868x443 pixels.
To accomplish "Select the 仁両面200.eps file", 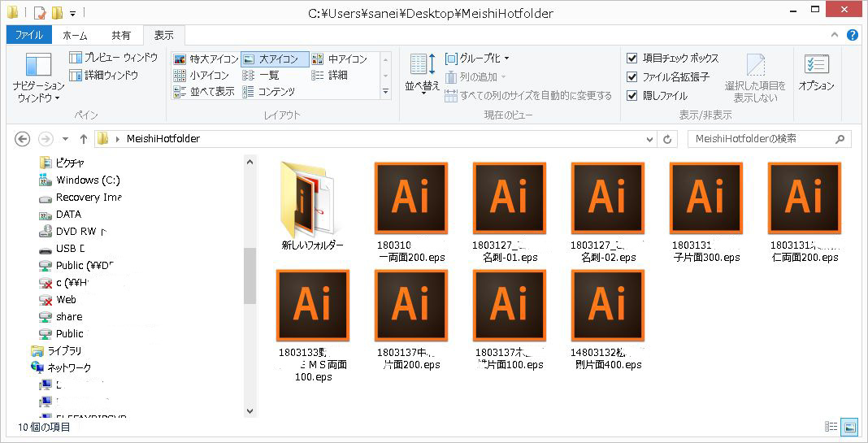I will click(805, 211).
